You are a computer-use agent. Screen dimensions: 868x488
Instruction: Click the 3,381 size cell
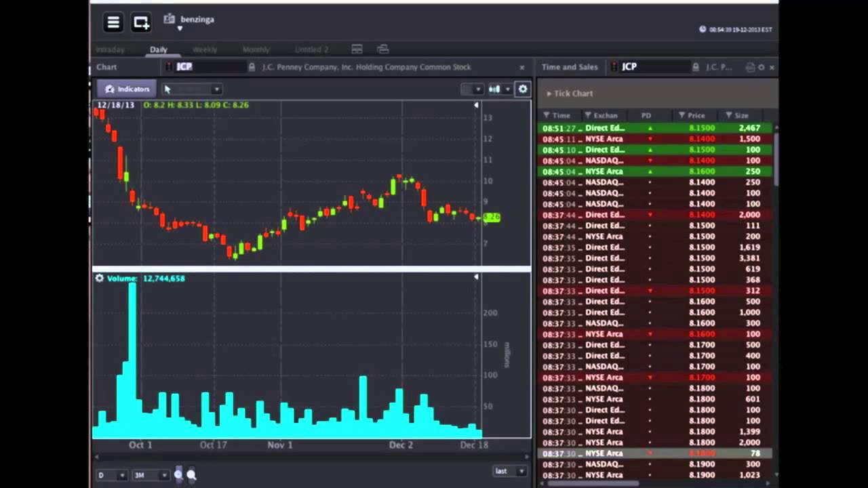pos(749,258)
